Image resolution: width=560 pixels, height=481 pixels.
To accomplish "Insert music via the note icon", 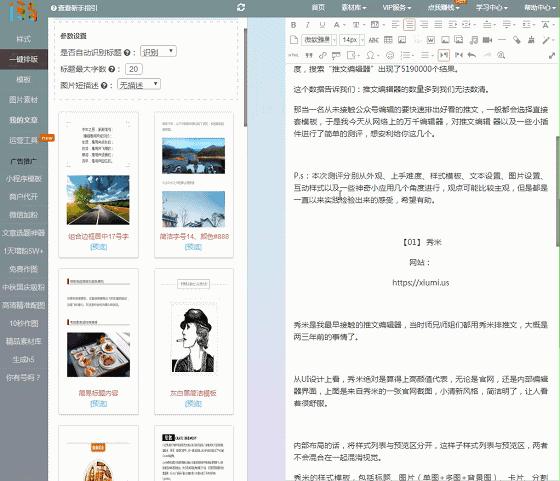I will 474,40.
